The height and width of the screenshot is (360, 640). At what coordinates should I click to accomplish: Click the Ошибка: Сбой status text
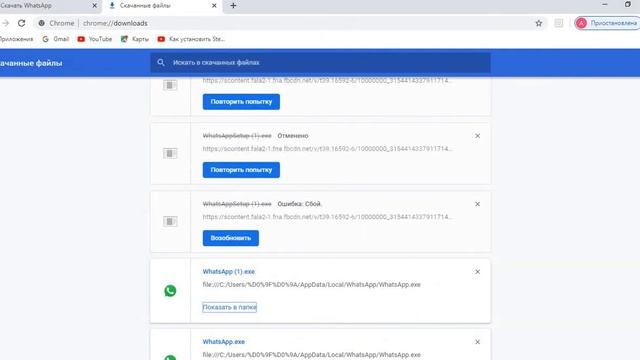(x=300, y=204)
